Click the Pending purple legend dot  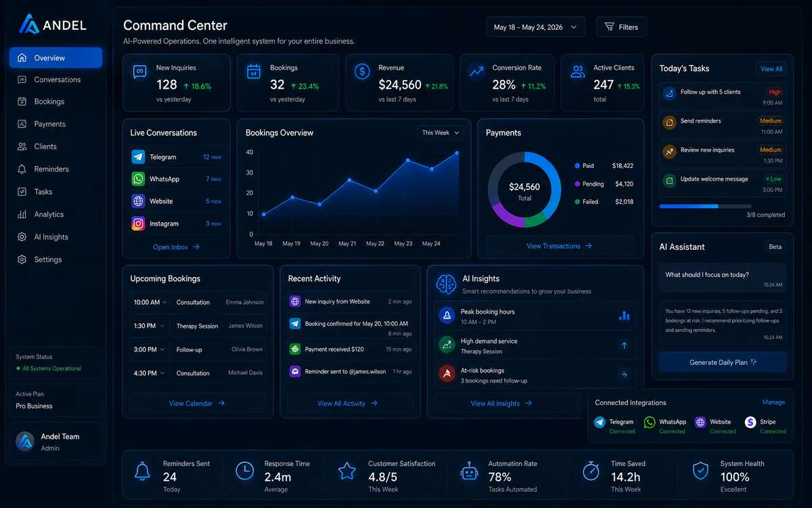pyautogui.click(x=577, y=184)
